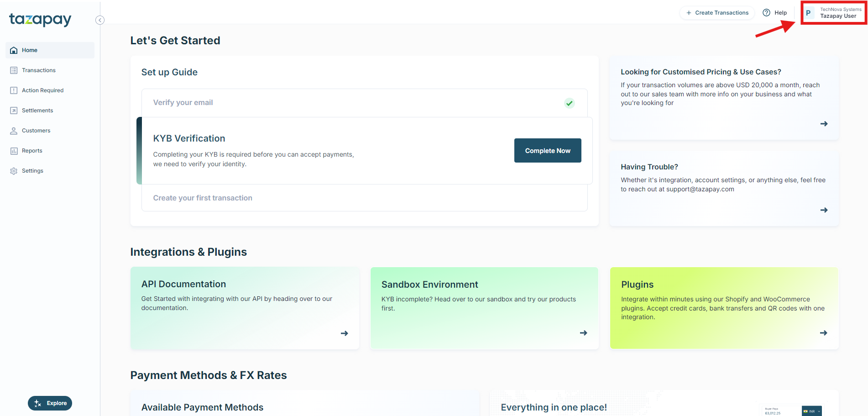Click the Help question mark icon

[x=767, y=13]
